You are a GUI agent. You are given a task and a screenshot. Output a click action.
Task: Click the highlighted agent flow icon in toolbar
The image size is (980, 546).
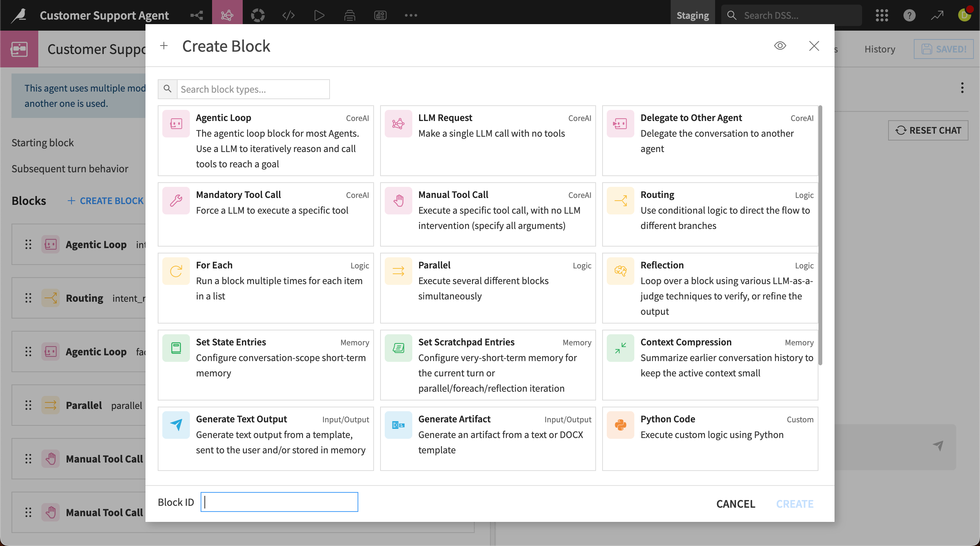tap(227, 15)
